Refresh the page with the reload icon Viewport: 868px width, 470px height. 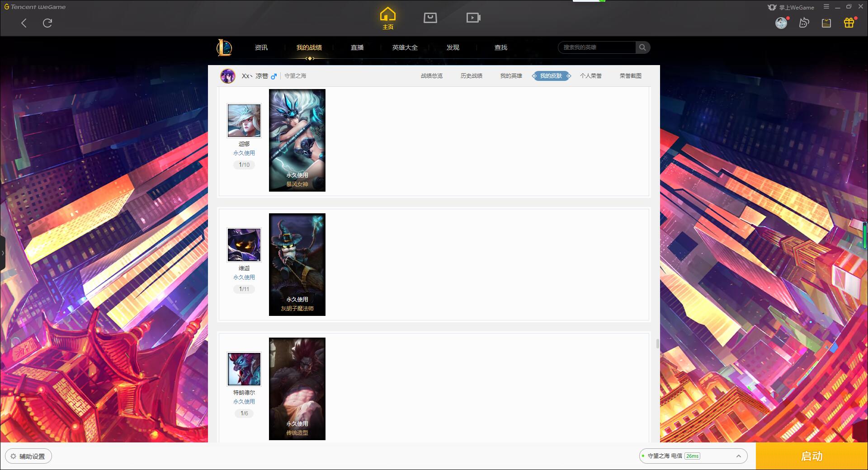click(47, 23)
